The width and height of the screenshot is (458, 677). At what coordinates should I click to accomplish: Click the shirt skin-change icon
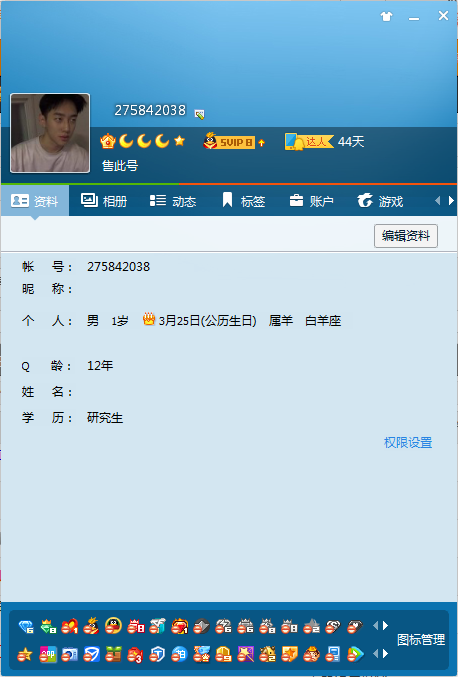click(x=386, y=17)
